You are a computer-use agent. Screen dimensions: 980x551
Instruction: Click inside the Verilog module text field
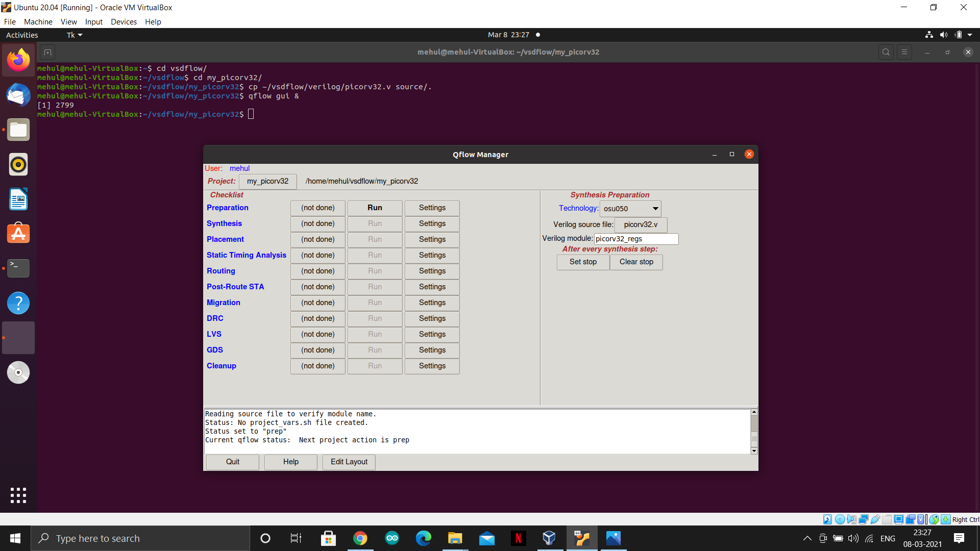tap(636, 238)
